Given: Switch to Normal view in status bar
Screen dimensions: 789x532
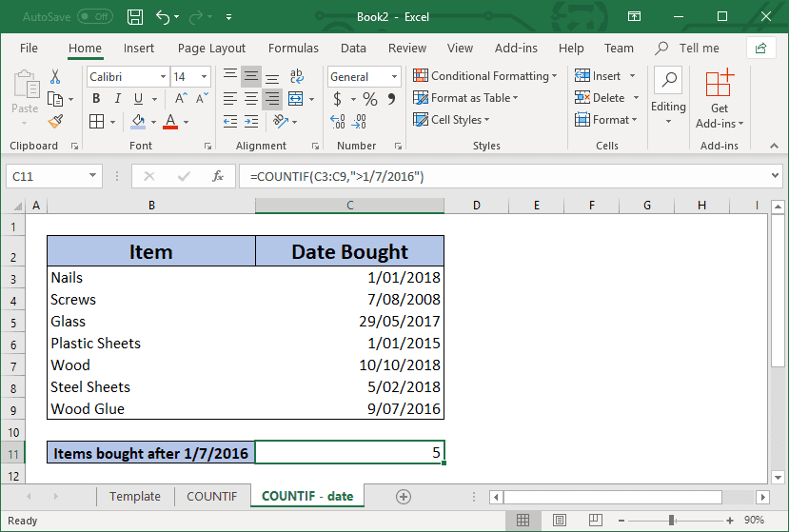Looking at the screenshot, I should click(x=523, y=520).
